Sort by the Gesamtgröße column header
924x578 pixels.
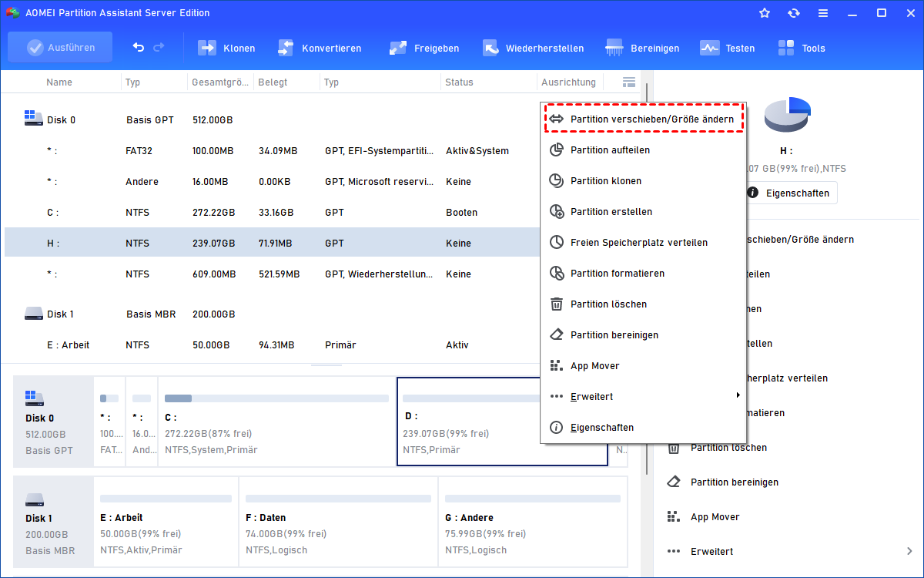219,82
